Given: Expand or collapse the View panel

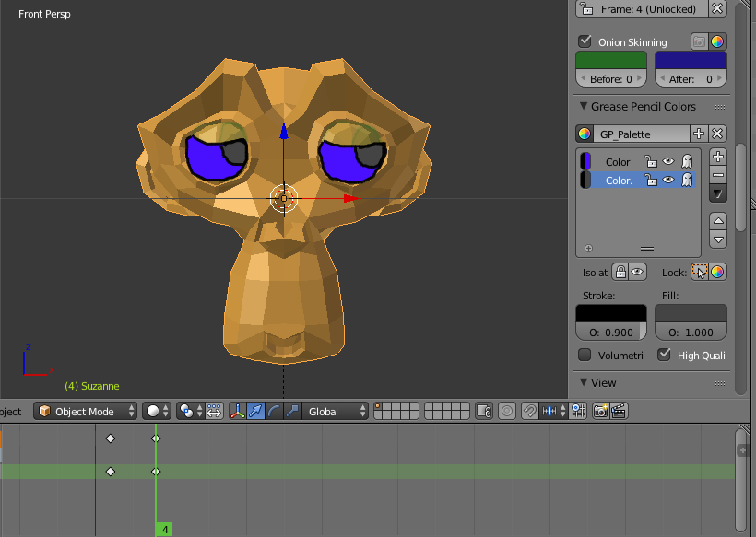Looking at the screenshot, I should pyautogui.click(x=584, y=382).
